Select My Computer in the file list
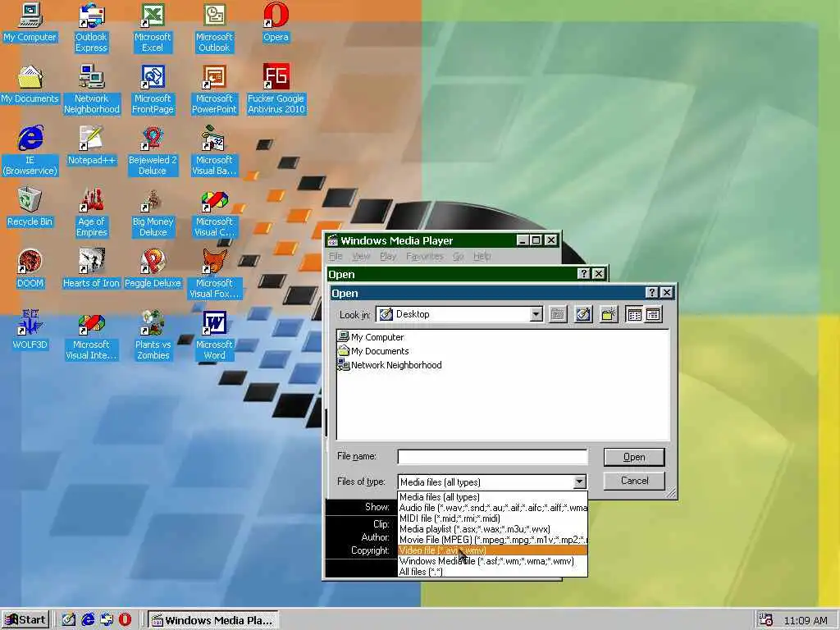The image size is (840, 630). click(x=371, y=337)
